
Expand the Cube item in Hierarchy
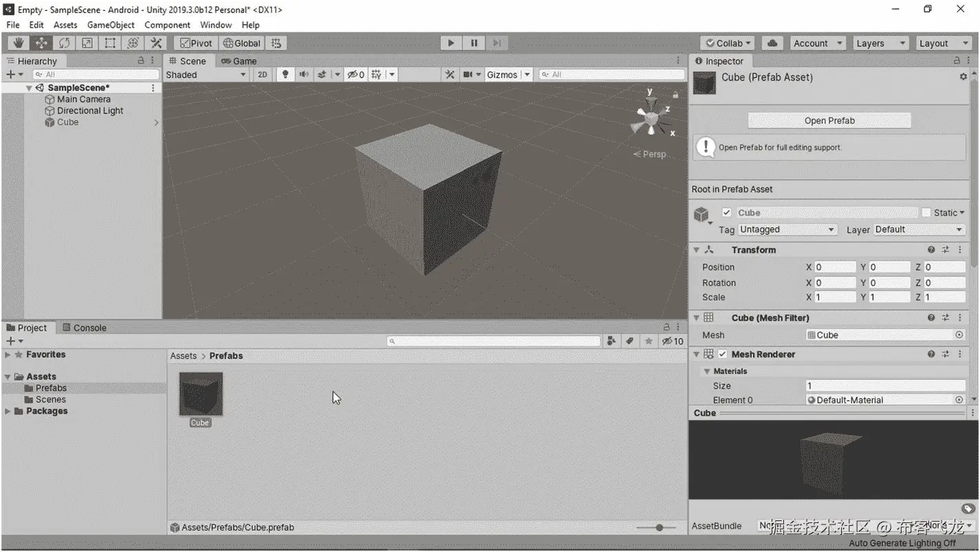[157, 122]
